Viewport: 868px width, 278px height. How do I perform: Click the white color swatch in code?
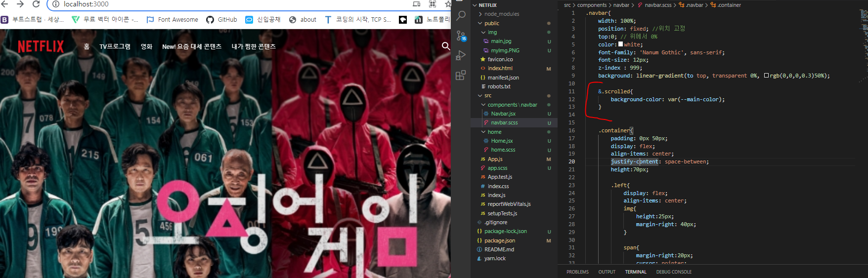pos(620,44)
